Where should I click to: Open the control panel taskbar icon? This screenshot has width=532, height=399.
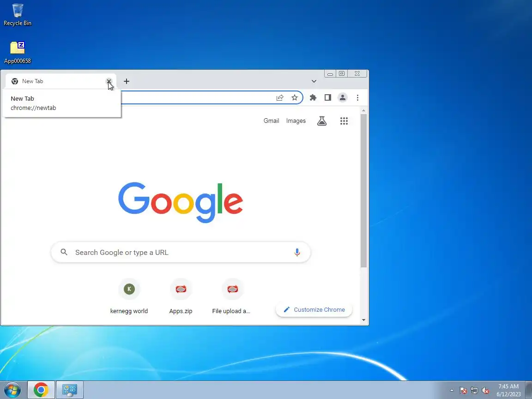70,390
